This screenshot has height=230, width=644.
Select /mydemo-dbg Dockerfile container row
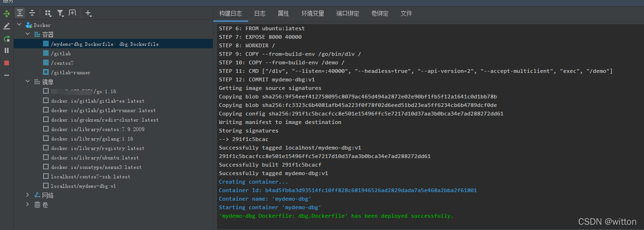point(113,44)
